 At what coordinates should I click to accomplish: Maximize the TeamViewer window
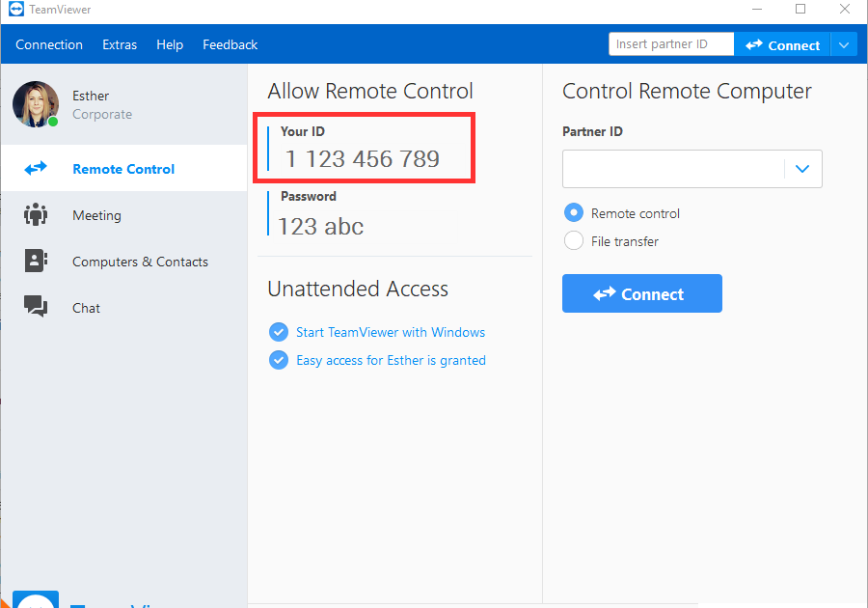click(x=800, y=9)
